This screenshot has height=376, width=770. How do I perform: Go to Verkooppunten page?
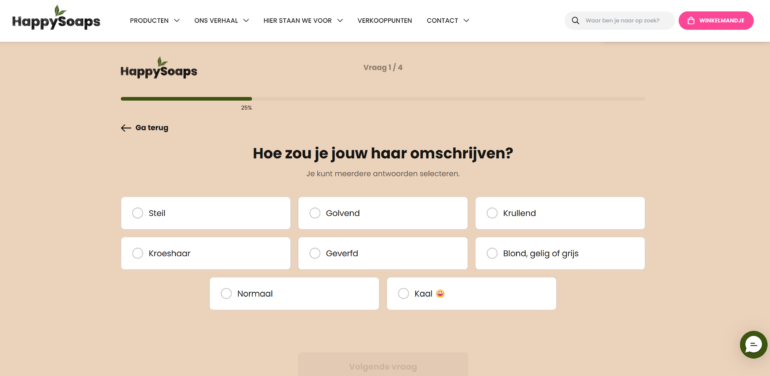[385, 21]
